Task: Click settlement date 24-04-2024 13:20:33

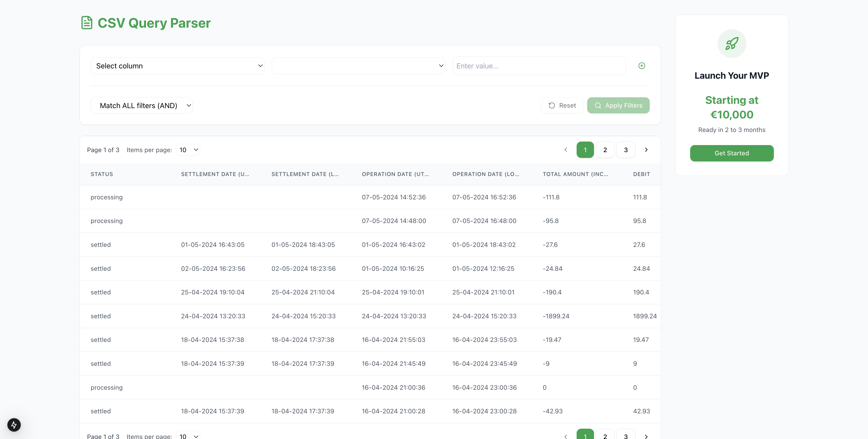Action: [x=213, y=316]
